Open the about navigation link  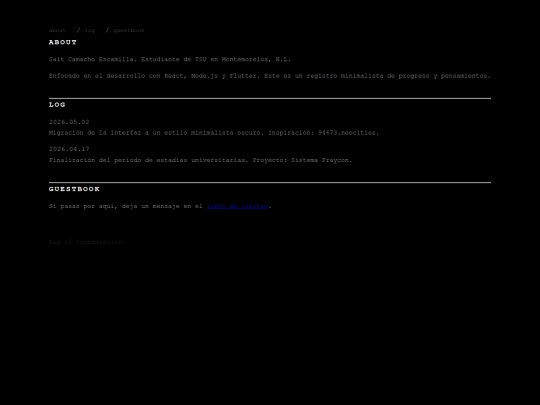[x=57, y=30]
